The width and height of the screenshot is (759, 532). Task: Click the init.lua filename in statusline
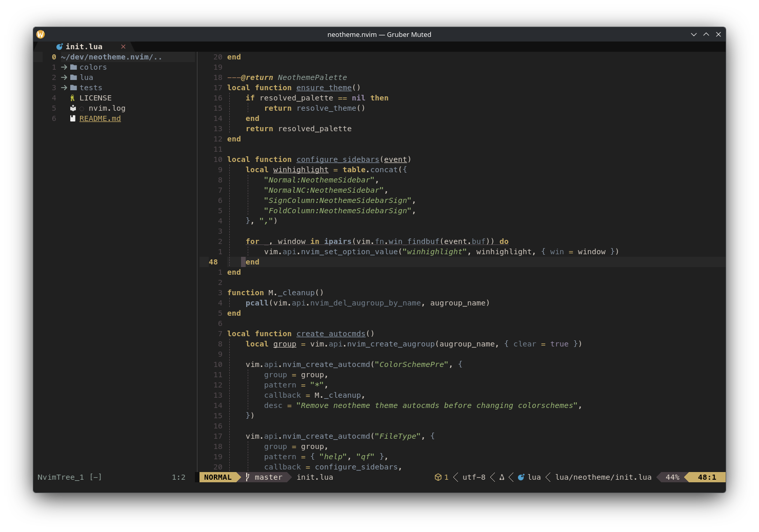(x=315, y=477)
